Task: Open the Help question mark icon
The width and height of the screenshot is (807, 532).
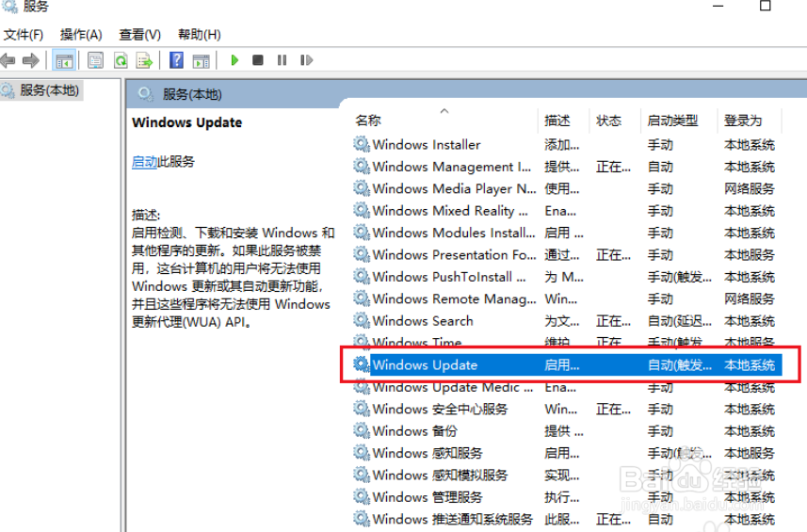Action: [x=176, y=60]
